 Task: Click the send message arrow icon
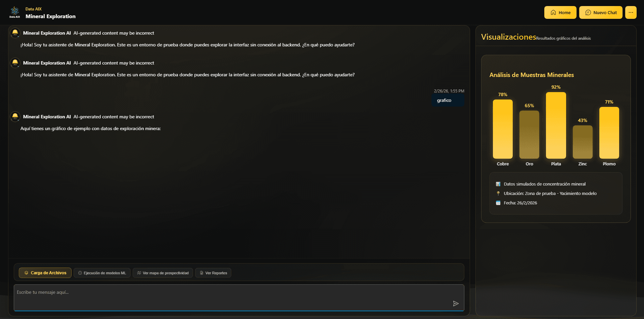[x=456, y=304]
